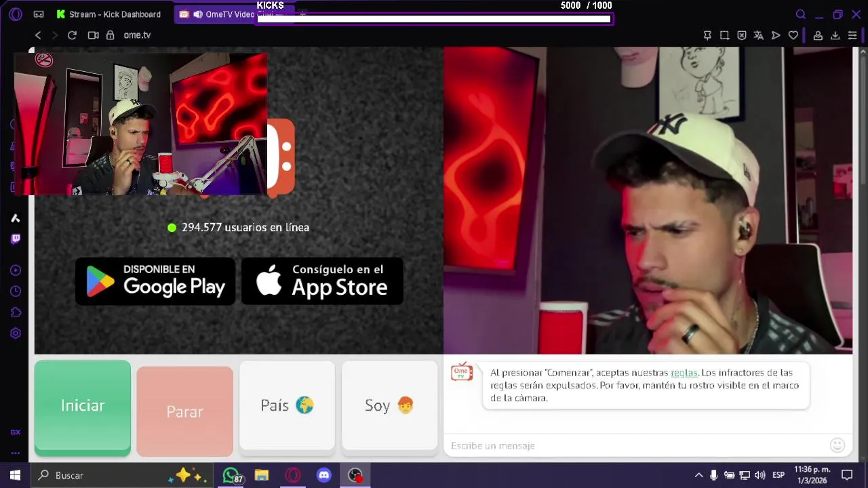The image size is (868, 488).
Task: Click the microphone tray icon
Action: pos(713,475)
